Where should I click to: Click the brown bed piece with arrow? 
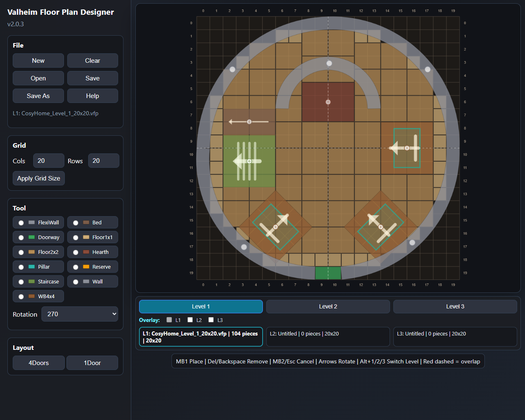coord(249,122)
